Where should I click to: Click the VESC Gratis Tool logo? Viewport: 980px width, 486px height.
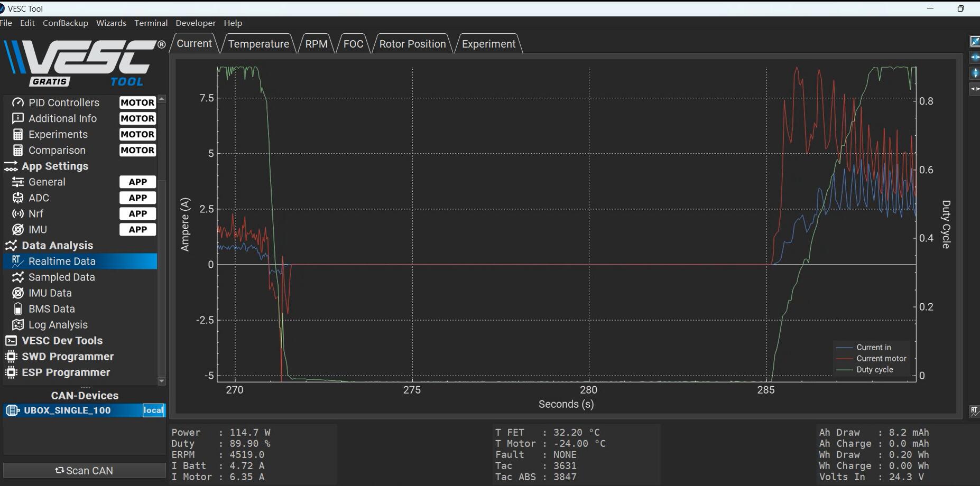[x=85, y=62]
